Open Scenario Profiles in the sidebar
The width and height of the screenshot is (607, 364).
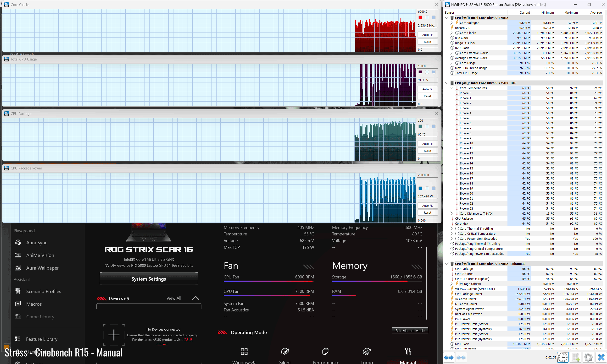[x=44, y=291]
